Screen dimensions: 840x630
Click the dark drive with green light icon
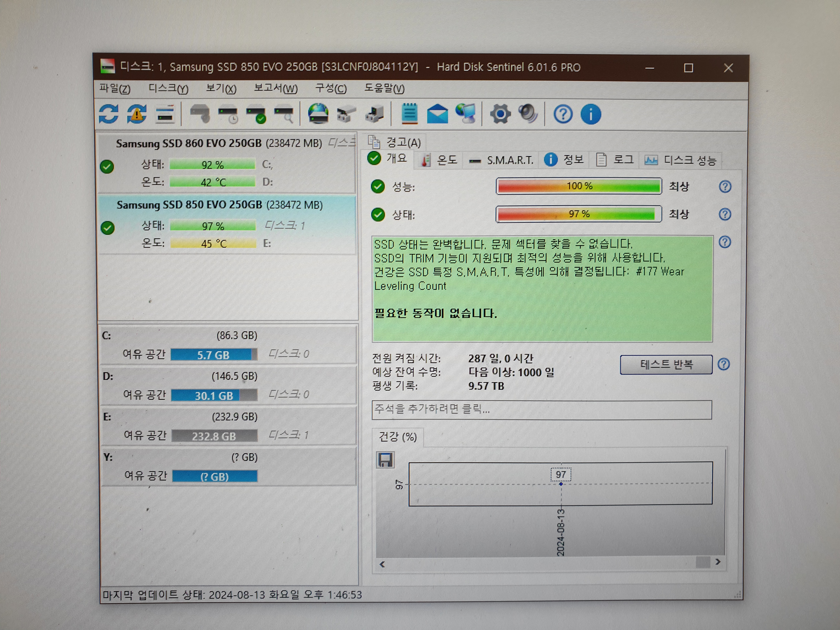point(374,114)
